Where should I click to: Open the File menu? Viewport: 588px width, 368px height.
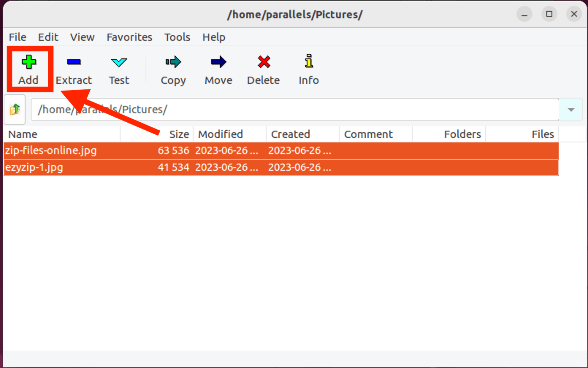click(18, 37)
